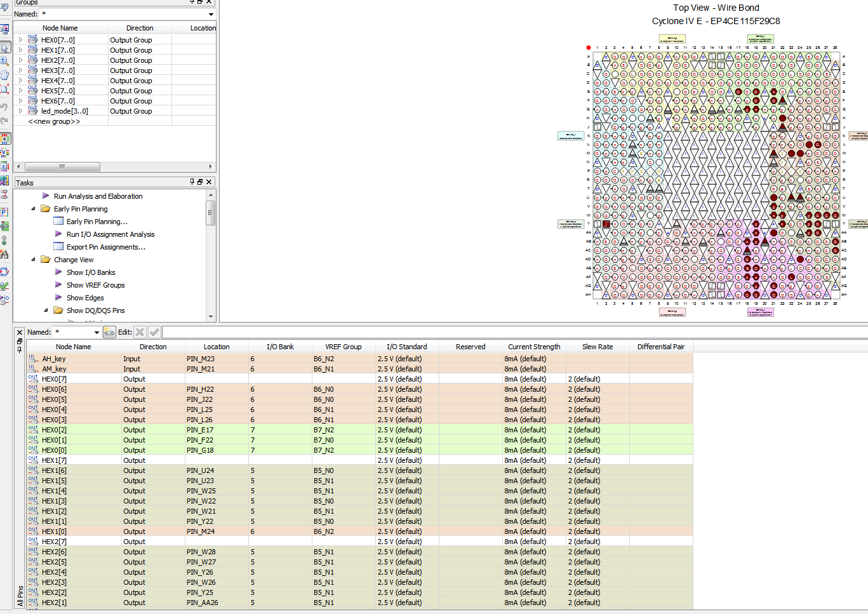
Task: Click the filter button beside Named field
Action: pos(109,332)
